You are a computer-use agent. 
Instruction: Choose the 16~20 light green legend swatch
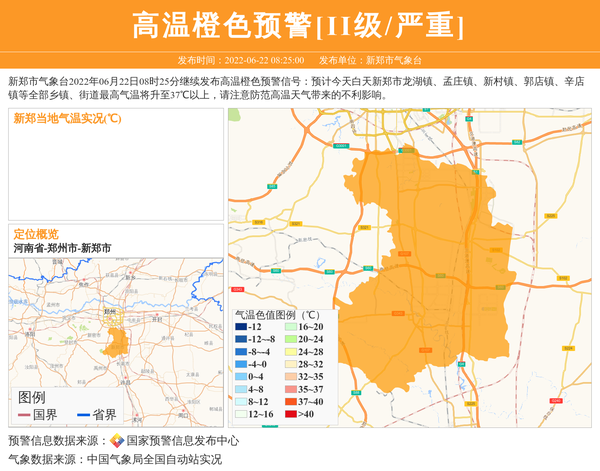(289, 327)
